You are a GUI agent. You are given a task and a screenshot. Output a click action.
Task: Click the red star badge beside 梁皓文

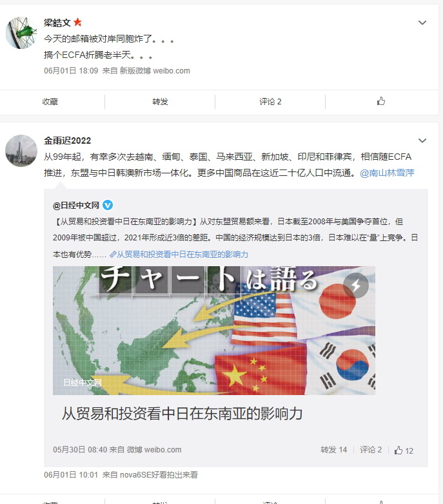coord(77,22)
